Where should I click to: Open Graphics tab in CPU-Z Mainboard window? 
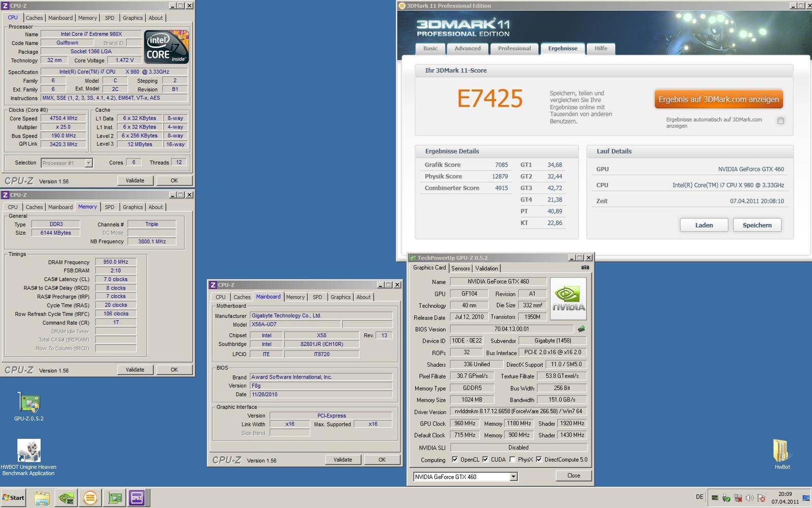(341, 297)
